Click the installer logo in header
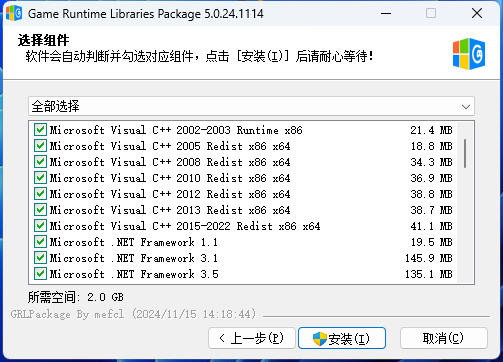This screenshot has width=503, height=362. (469, 54)
